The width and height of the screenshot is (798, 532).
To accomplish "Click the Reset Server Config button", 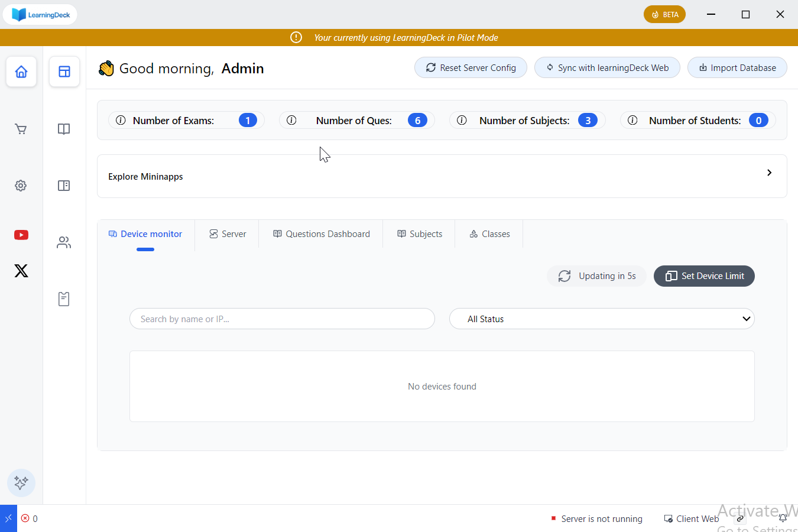I will [x=471, y=68].
